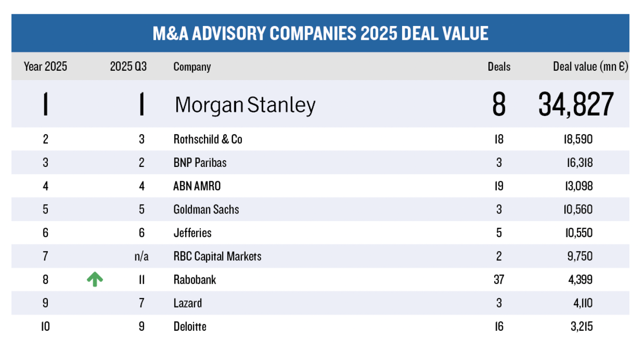Click the Lazard company name

click(x=187, y=303)
